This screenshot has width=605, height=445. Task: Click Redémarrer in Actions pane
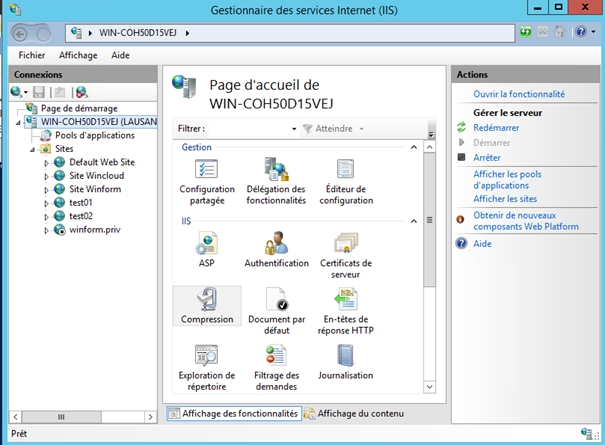495,128
